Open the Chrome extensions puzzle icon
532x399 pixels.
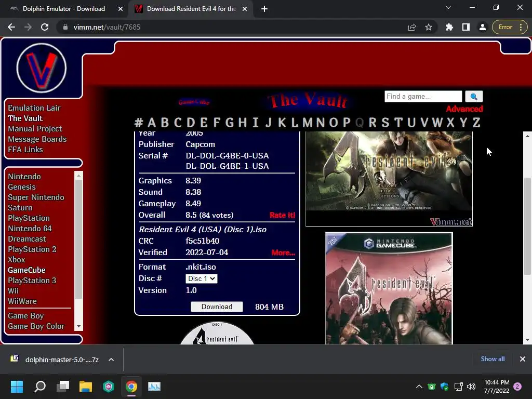point(449,27)
